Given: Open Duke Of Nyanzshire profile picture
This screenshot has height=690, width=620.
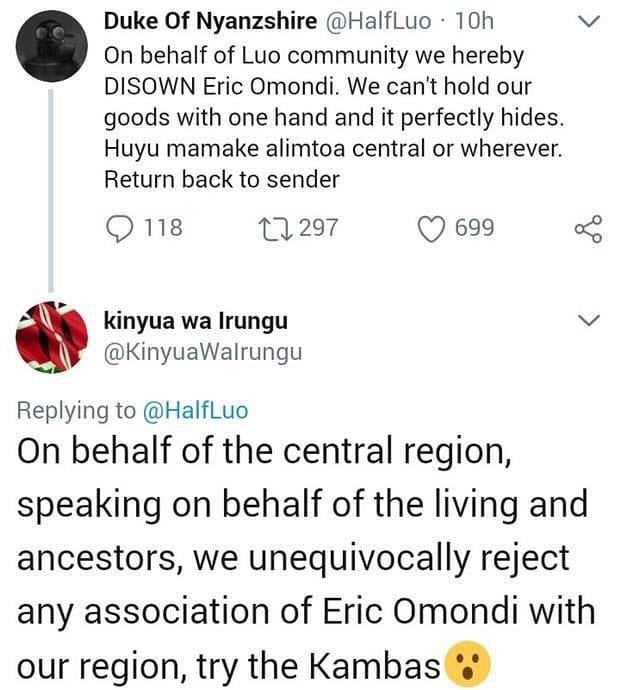Looking at the screenshot, I should 51,46.
